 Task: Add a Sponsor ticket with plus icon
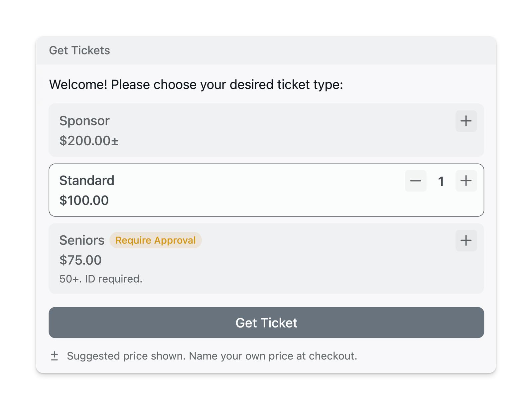(x=466, y=121)
